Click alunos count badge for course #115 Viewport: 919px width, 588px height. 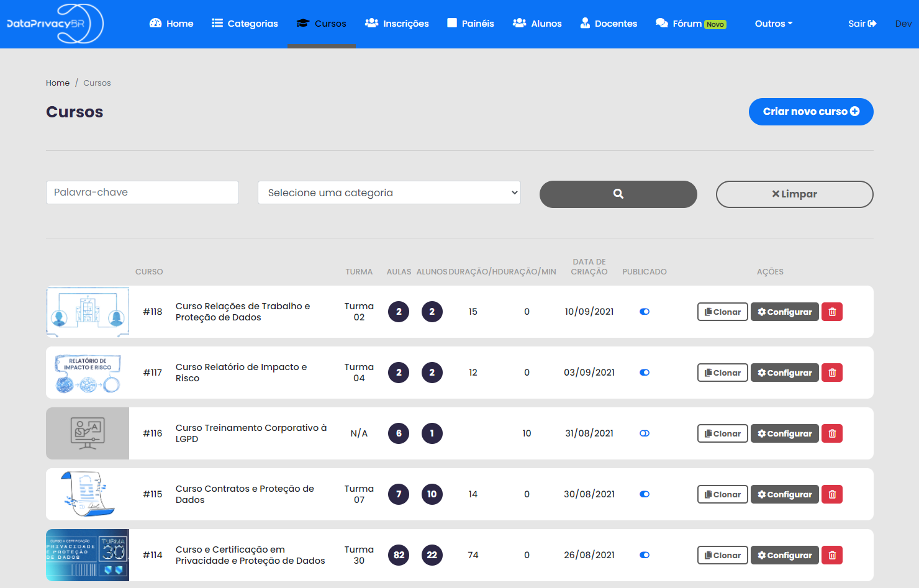coord(432,494)
